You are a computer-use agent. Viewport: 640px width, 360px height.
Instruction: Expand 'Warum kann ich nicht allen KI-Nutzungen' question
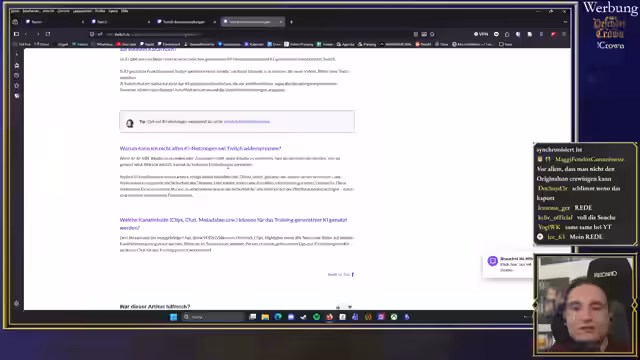pos(200,148)
